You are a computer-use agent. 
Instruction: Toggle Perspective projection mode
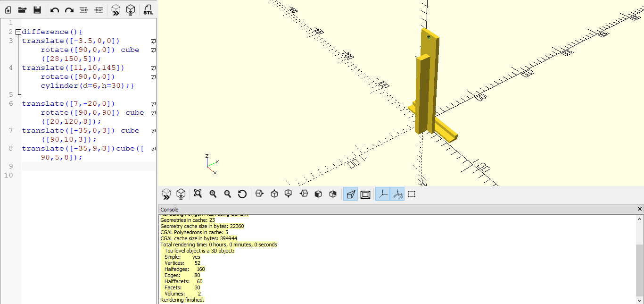click(350, 194)
